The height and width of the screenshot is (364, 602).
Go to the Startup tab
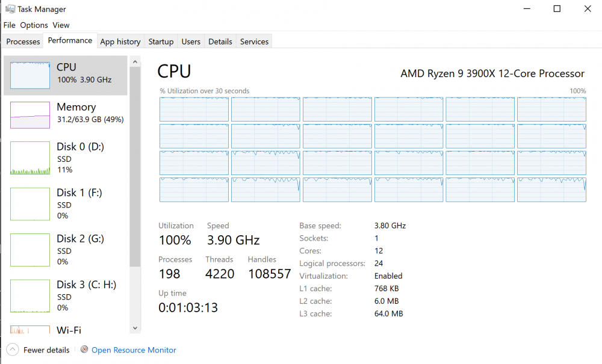161,42
